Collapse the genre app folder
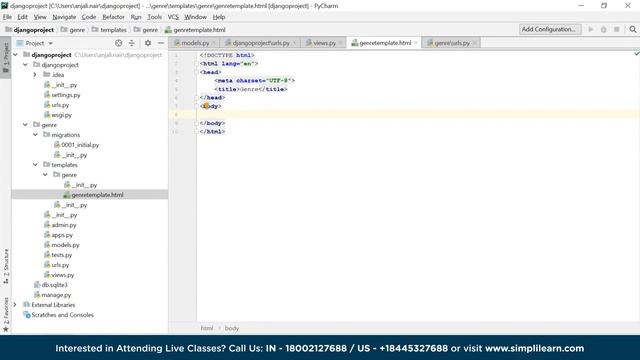 [25, 125]
